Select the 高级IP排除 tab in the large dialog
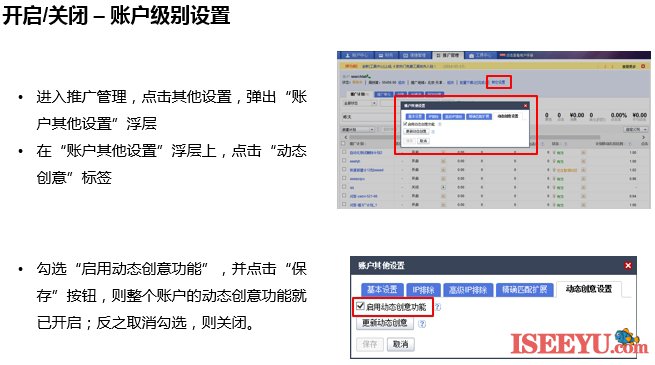655x365 pixels. (x=468, y=289)
